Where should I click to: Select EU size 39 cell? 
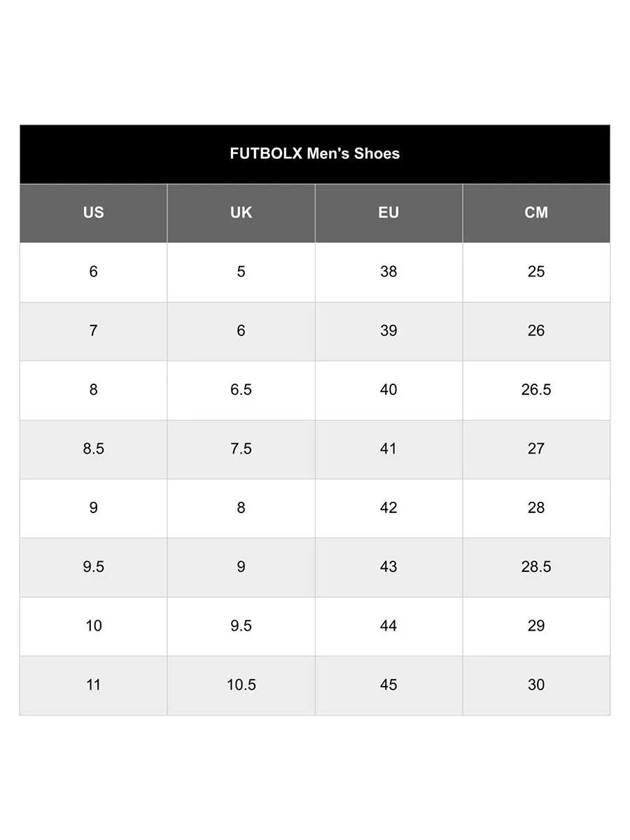(388, 331)
